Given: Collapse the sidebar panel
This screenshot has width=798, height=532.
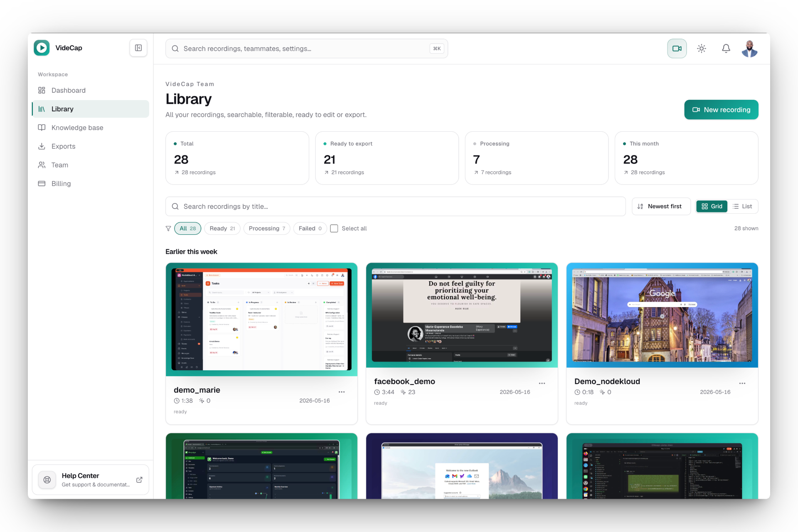Looking at the screenshot, I should (x=138, y=48).
